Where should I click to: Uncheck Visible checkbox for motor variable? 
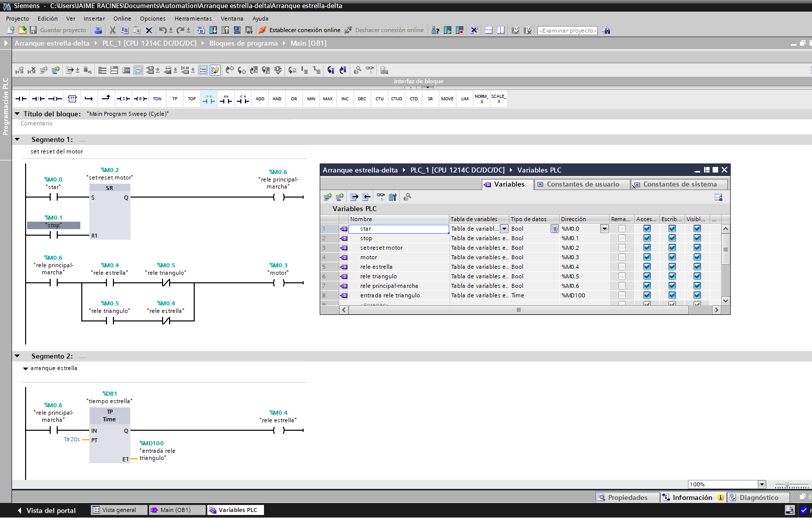click(697, 257)
